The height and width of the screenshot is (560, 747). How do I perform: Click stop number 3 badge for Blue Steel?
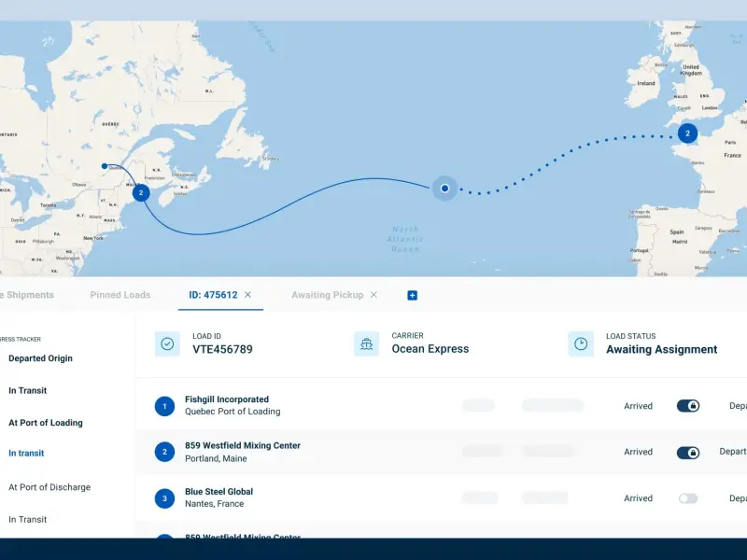click(x=165, y=498)
